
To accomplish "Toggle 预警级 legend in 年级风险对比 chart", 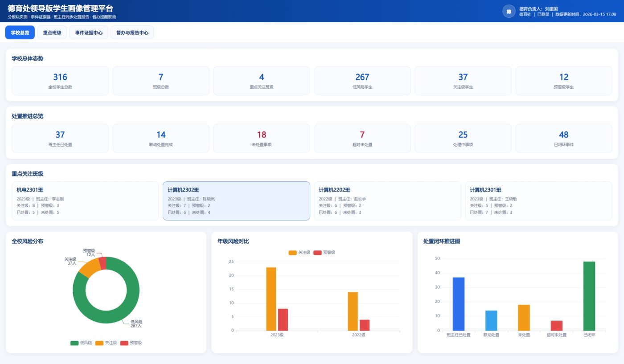I will tap(324, 252).
